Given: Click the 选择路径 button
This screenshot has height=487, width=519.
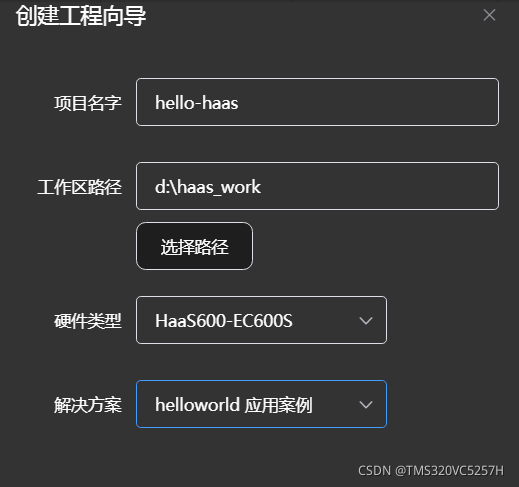Looking at the screenshot, I should click(194, 246).
